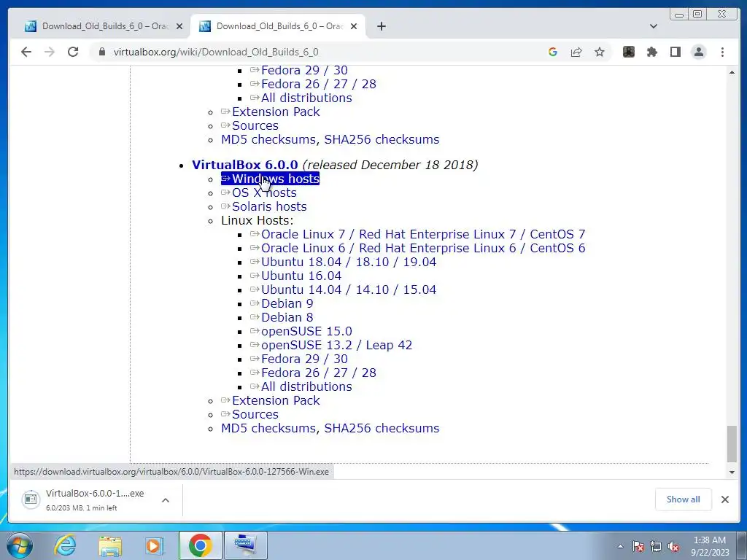
Task: Download openSUSE 15.0 package
Action: click(301, 331)
